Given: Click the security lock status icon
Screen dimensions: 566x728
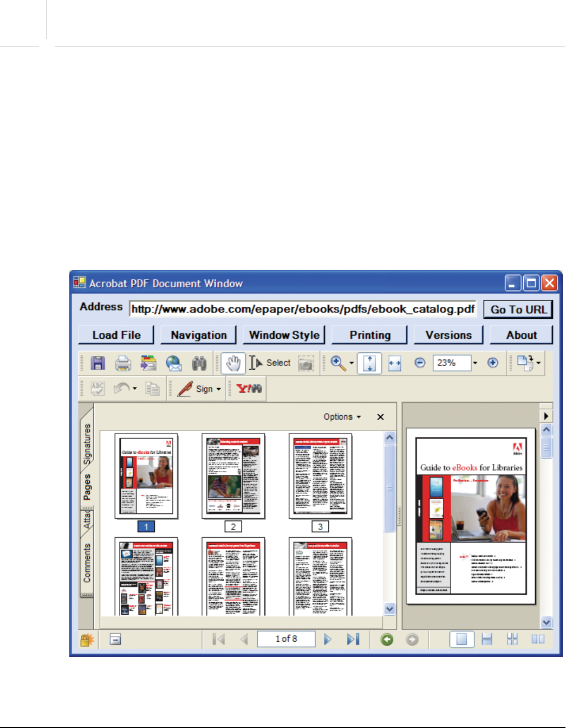Looking at the screenshot, I should coord(87,640).
